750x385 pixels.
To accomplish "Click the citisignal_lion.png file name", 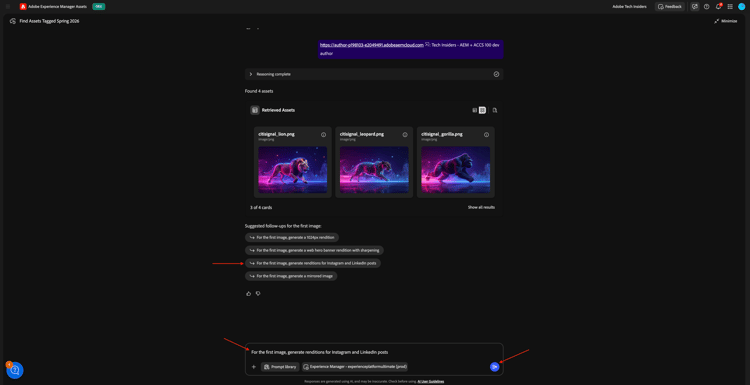I will tap(276, 134).
